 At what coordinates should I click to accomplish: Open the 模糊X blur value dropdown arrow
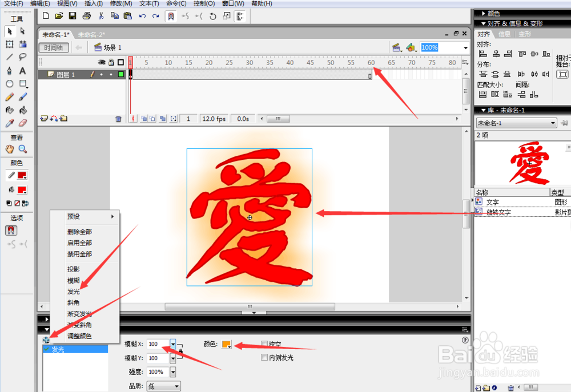tap(173, 345)
